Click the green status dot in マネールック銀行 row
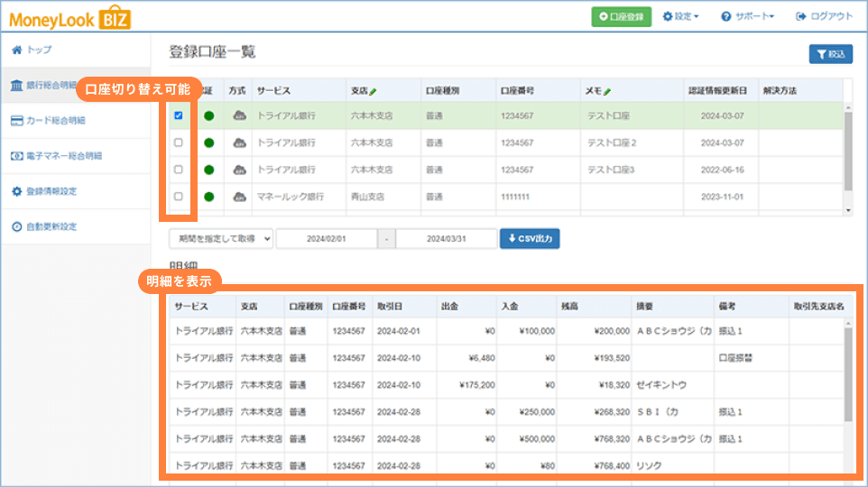The image size is (868, 487). coord(208,197)
